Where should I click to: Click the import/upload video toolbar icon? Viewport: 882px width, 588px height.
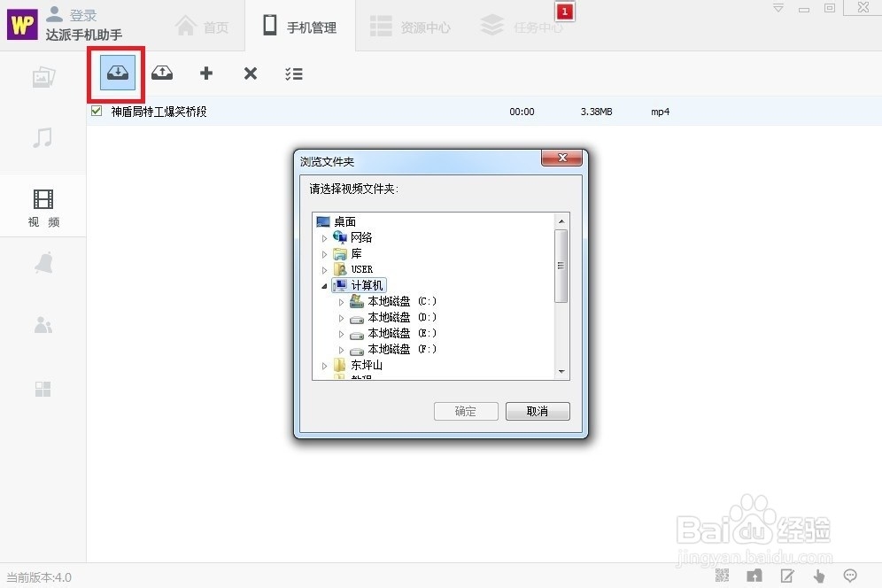[x=161, y=73]
